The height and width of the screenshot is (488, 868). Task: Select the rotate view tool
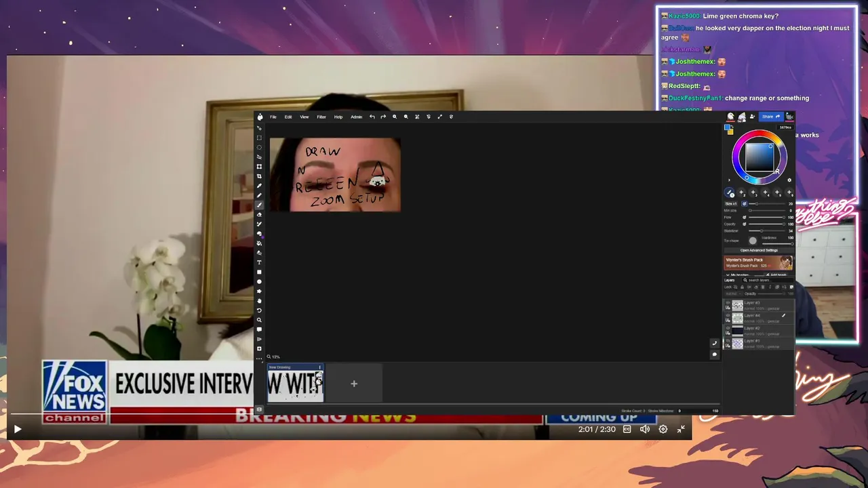coord(259,310)
